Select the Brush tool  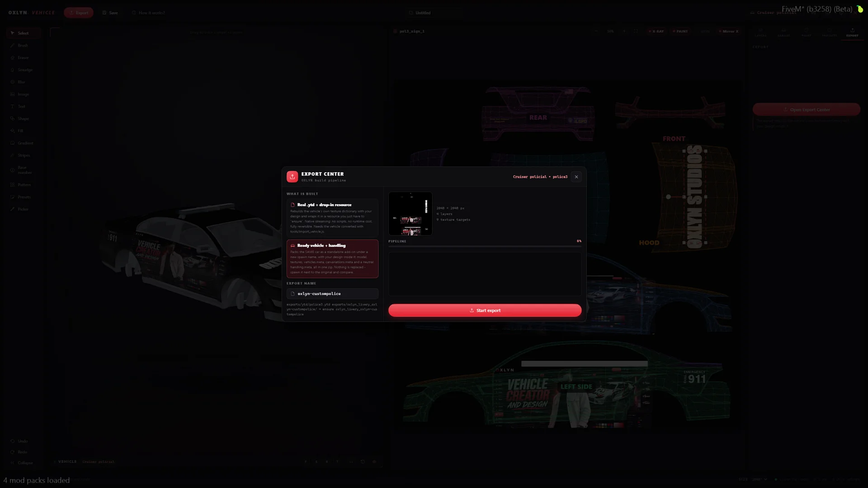tap(24, 45)
